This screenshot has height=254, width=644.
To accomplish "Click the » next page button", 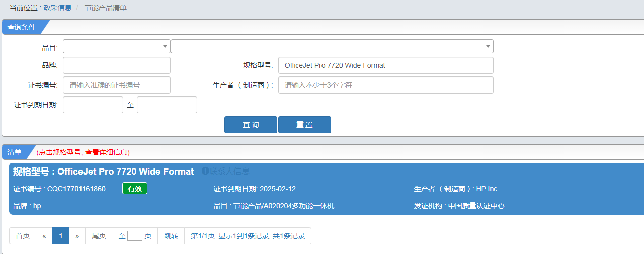I will 77,236.
